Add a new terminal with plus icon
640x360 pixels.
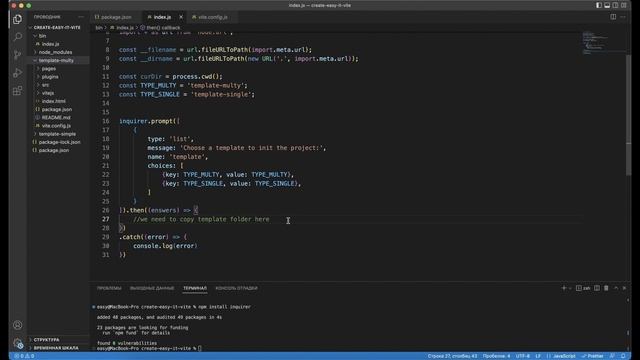tap(564, 288)
